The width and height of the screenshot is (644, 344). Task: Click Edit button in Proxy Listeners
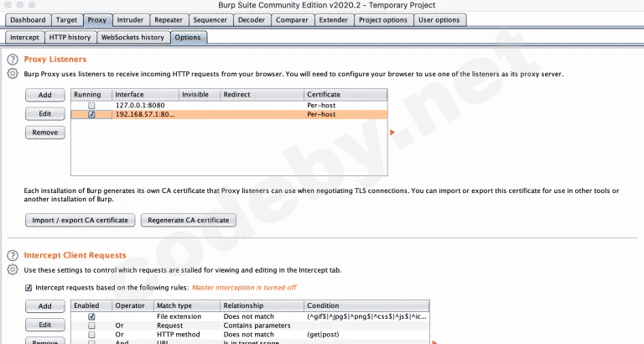tap(44, 114)
